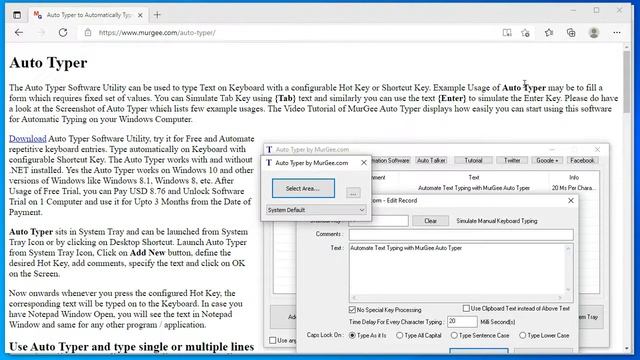The height and width of the screenshot is (360, 640).
Task: Open the browser profile avatar
Action: (x=594, y=33)
